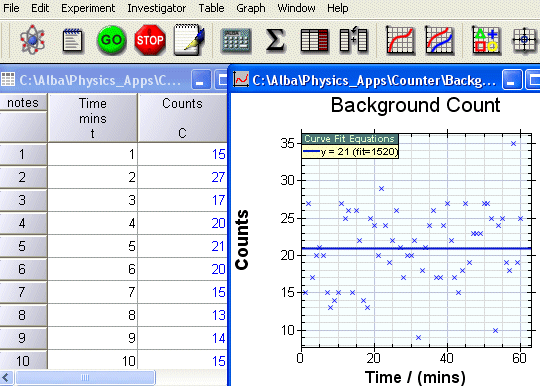Click the graph window title bar text
This screenshot has width=540, height=386.
(x=374, y=80)
